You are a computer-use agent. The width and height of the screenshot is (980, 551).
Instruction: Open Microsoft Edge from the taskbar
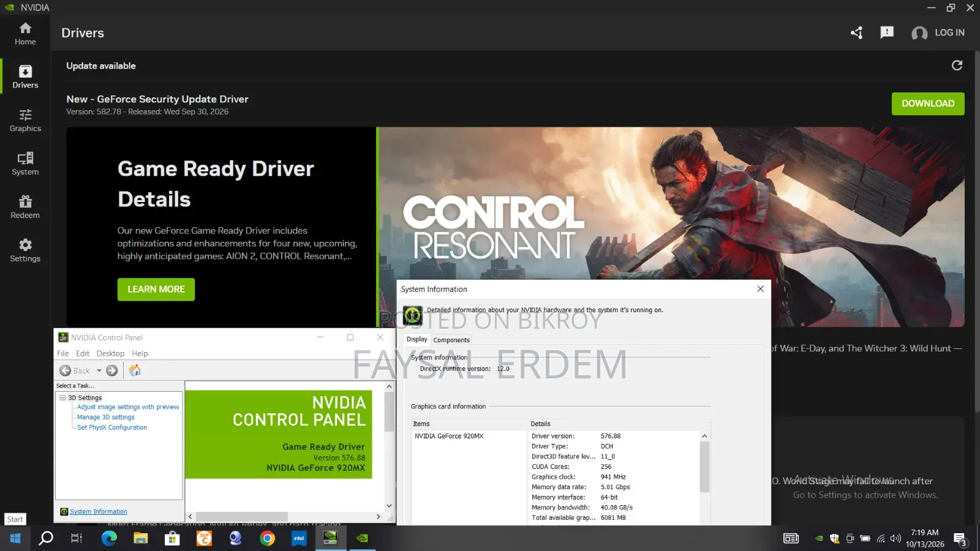(109, 538)
